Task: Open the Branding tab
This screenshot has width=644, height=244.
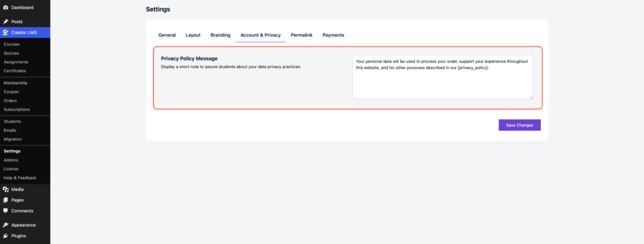Action: click(221, 35)
